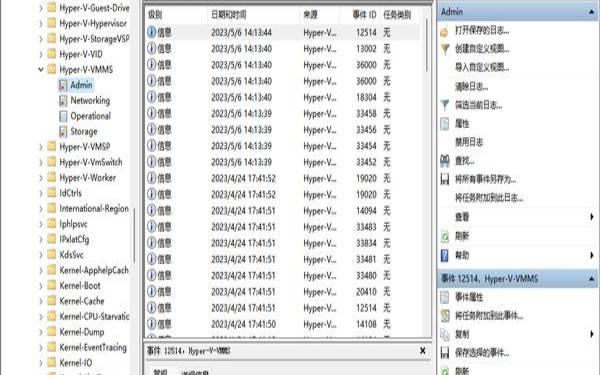Click the KdsSvc folder icon
The image size is (600, 375).
[52, 254]
